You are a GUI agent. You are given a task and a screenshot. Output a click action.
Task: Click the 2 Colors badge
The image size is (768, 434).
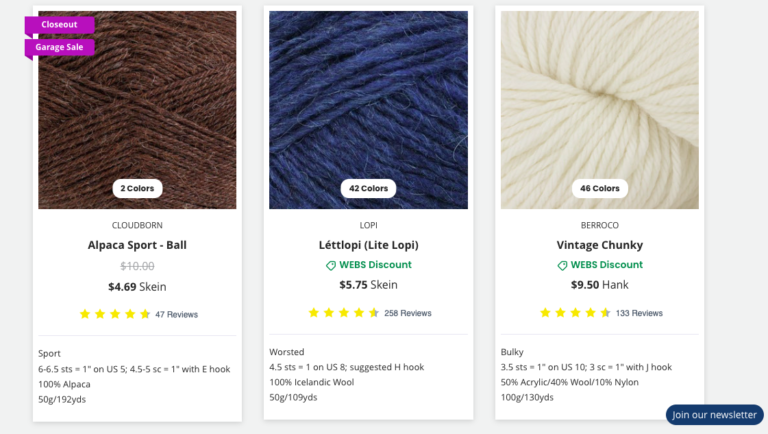[137, 188]
